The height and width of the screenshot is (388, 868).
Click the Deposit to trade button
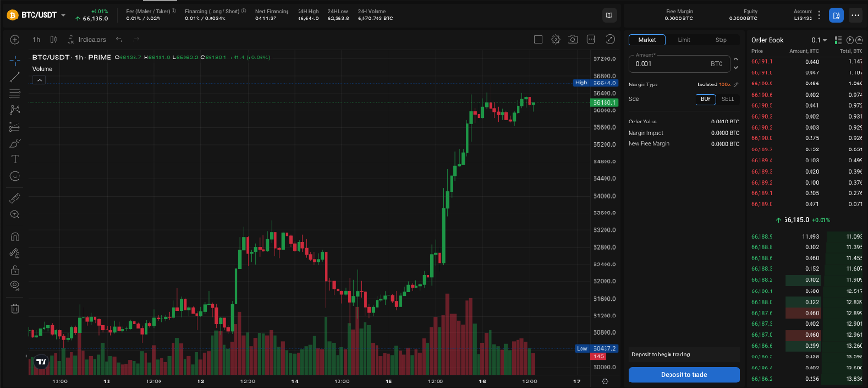click(683, 375)
